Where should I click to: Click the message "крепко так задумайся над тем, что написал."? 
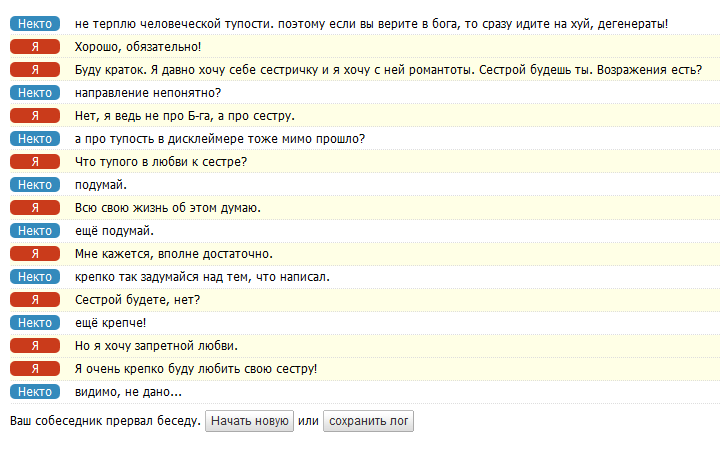click(202, 277)
